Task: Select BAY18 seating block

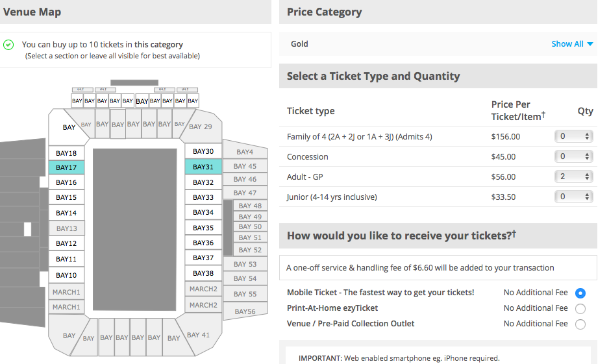Action: click(x=66, y=153)
